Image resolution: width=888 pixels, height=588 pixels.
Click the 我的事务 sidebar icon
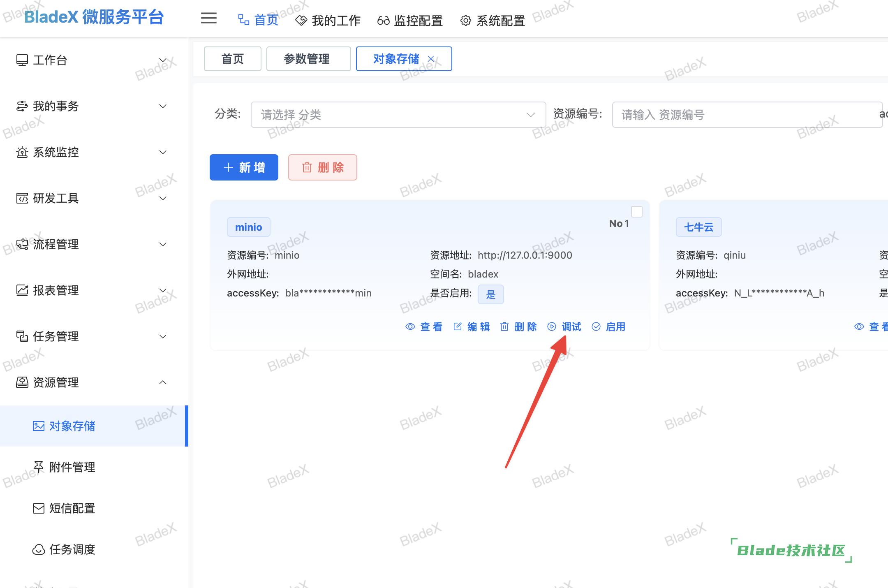22,106
